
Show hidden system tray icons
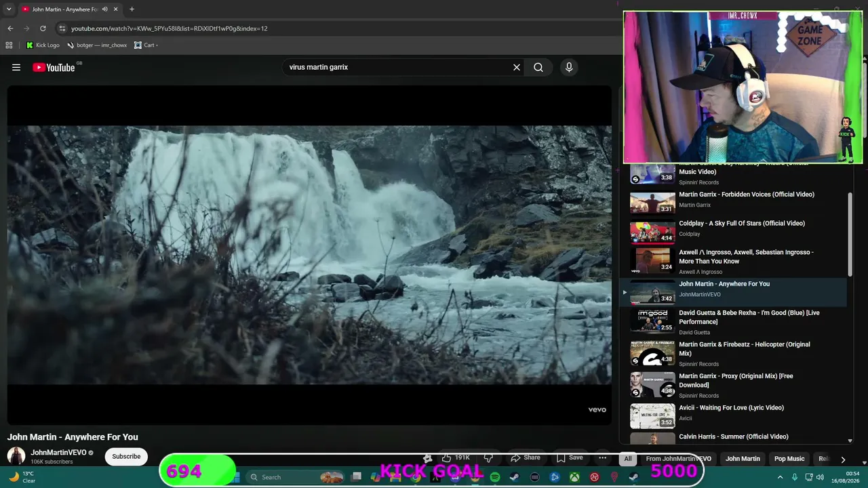[780, 477]
